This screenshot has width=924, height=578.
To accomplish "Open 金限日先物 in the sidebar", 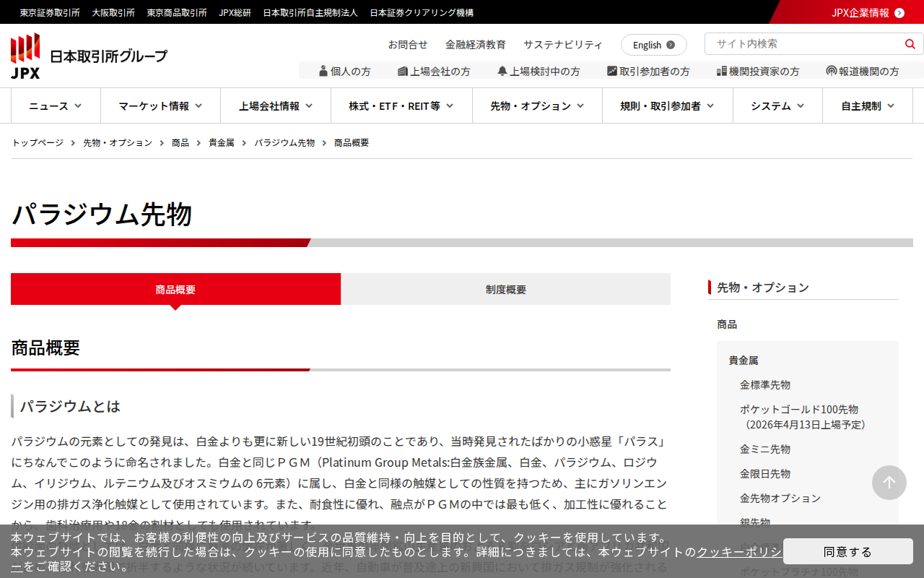I will point(765,473).
